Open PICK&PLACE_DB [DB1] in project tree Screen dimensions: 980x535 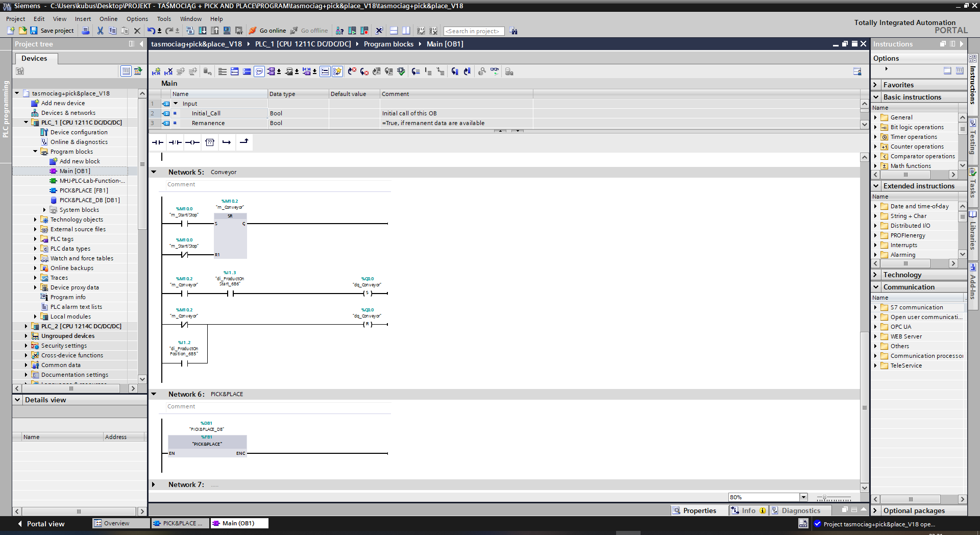click(x=89, y=200)
